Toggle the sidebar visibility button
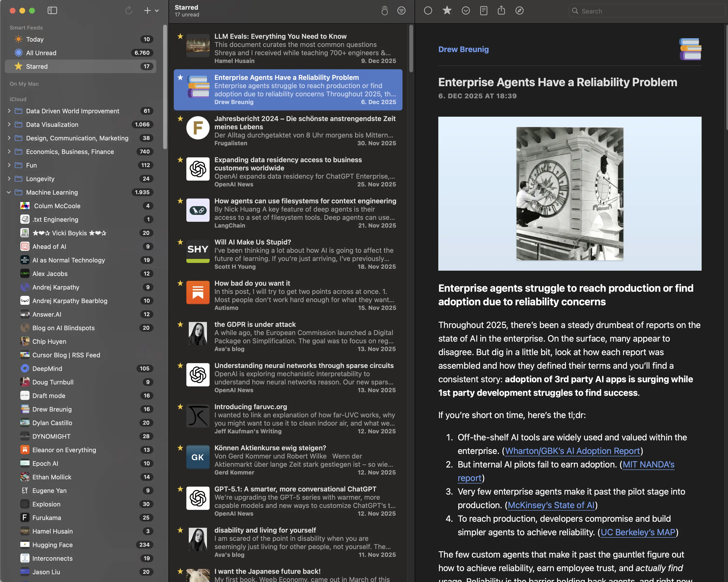This screenshot has width=728, height=582. click(x=52, y=10)
